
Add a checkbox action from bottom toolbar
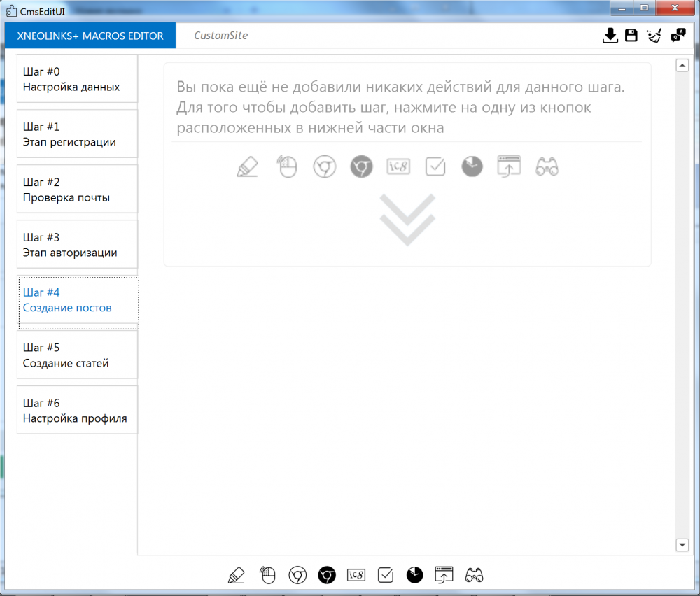(385, 575)
